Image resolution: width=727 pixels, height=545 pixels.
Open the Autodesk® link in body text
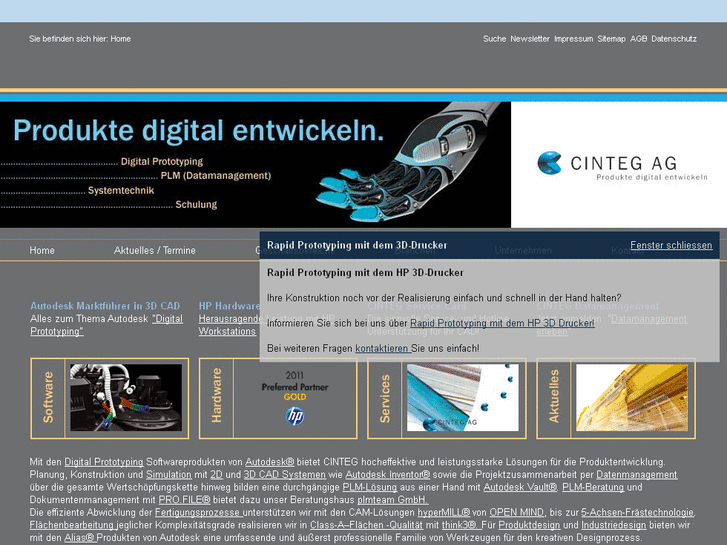269,462
